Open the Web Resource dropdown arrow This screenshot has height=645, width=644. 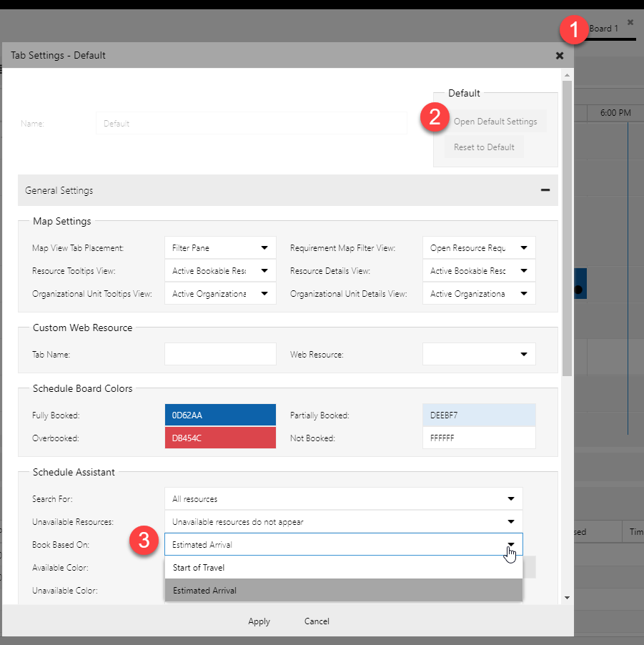pos(525,354)
